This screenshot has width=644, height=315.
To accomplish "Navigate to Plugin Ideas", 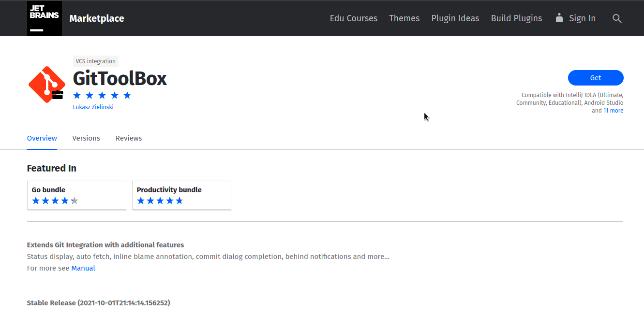I will [x=455, y=18].
